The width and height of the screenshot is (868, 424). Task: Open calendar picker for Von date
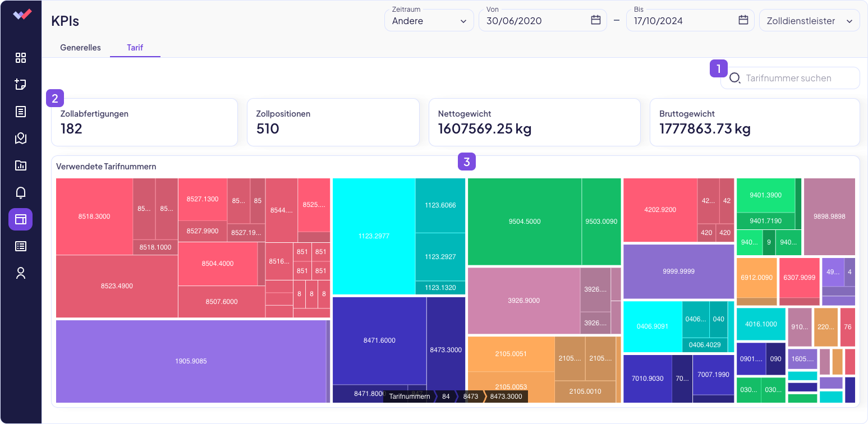click(596, 20)
